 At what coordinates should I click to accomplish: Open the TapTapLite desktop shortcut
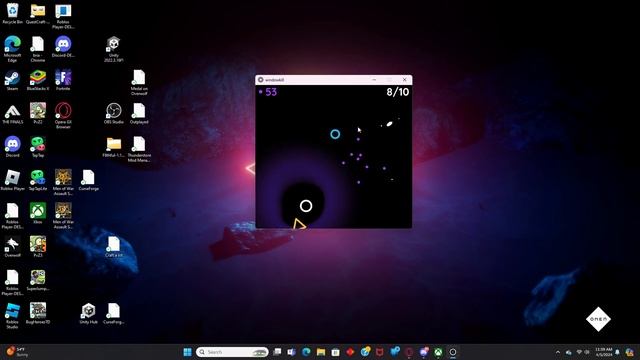coord(38,180)
